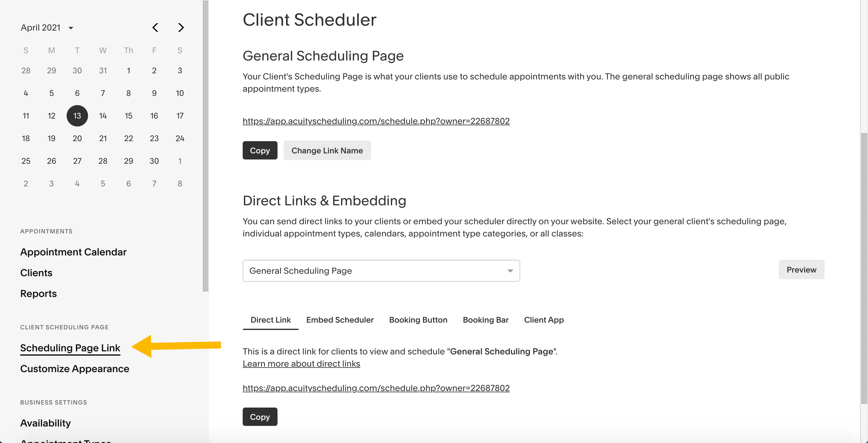Click Change Link Name button
868x443 pixels.
tap(327, 150)
